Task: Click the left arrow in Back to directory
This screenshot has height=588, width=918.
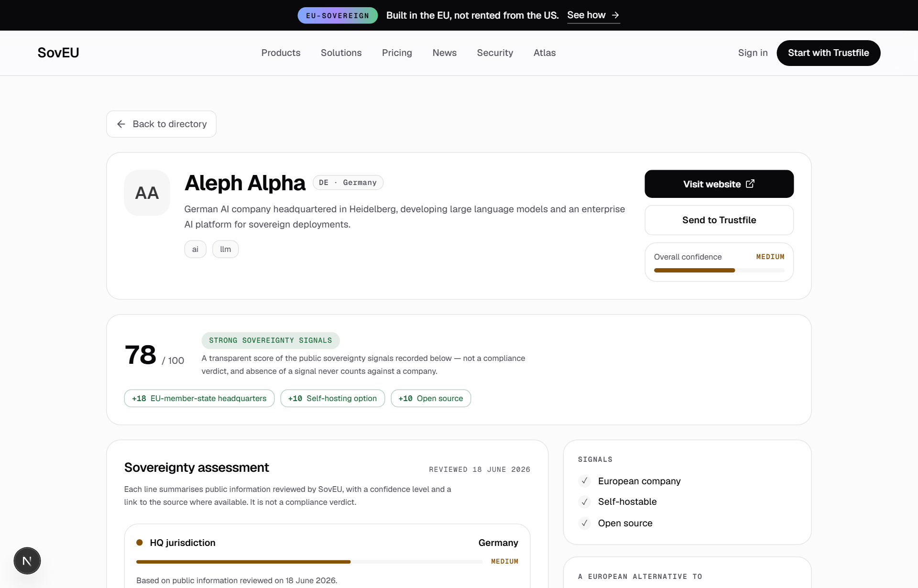Action: (x=121, y=124)
